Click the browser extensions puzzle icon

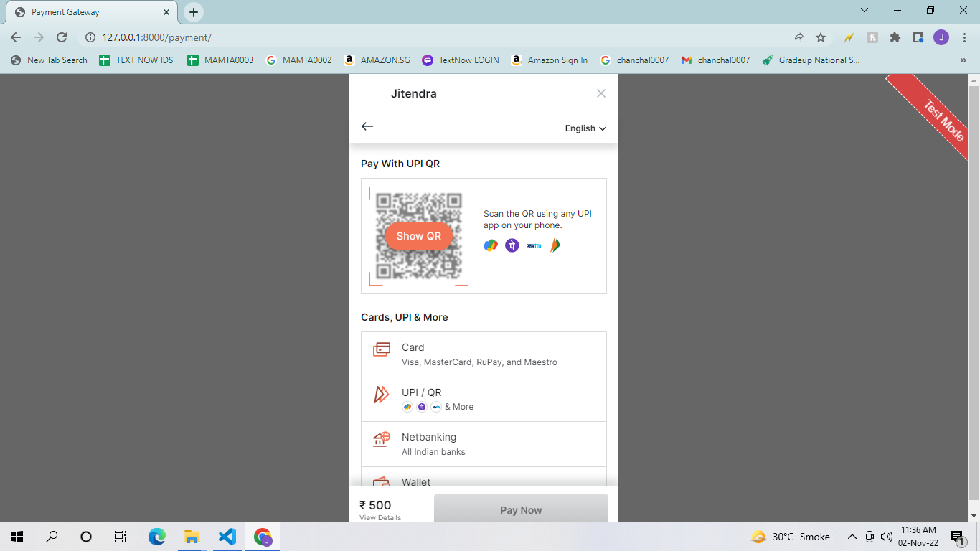coord(895,37)
